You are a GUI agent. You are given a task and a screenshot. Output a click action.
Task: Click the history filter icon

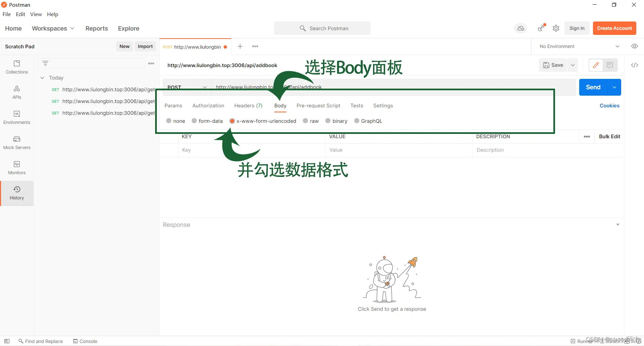coord(45,63)
